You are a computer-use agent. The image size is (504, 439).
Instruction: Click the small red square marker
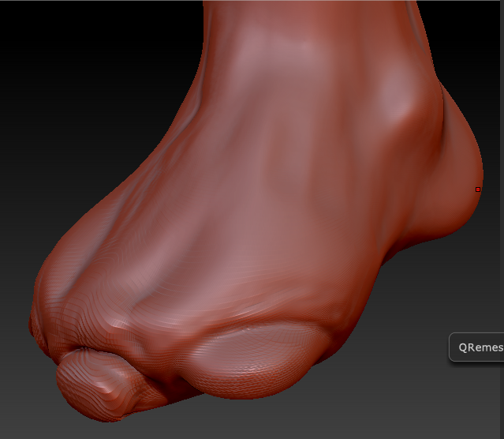coord(478,189)
